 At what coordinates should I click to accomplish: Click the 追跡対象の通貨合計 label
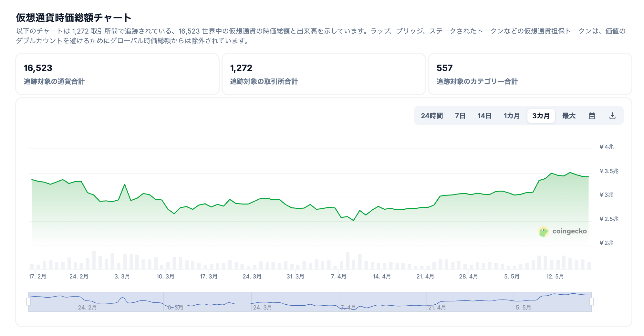coord(54,81)
